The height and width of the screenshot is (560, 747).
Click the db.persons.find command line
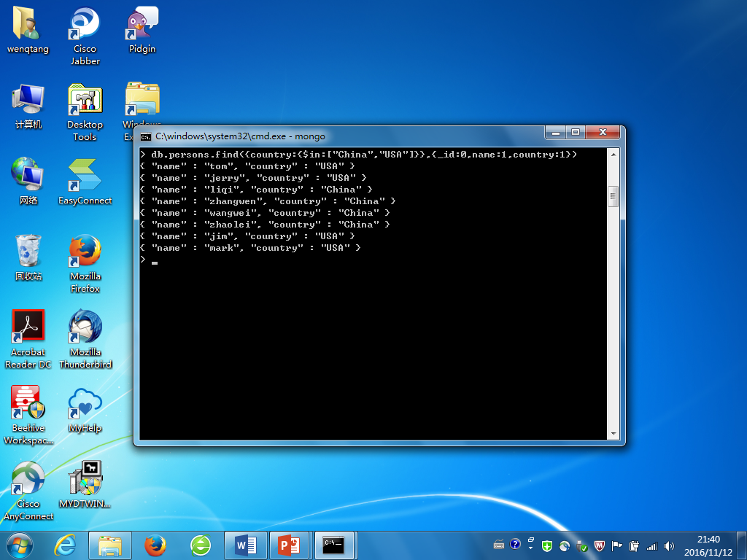tap(358, 155)
